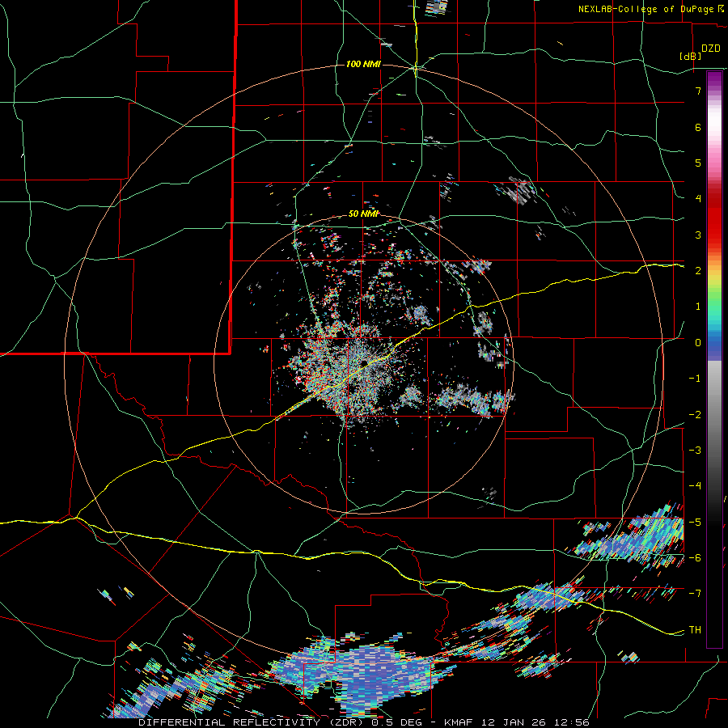Click the -3 value on color scale

click(695, 451)
